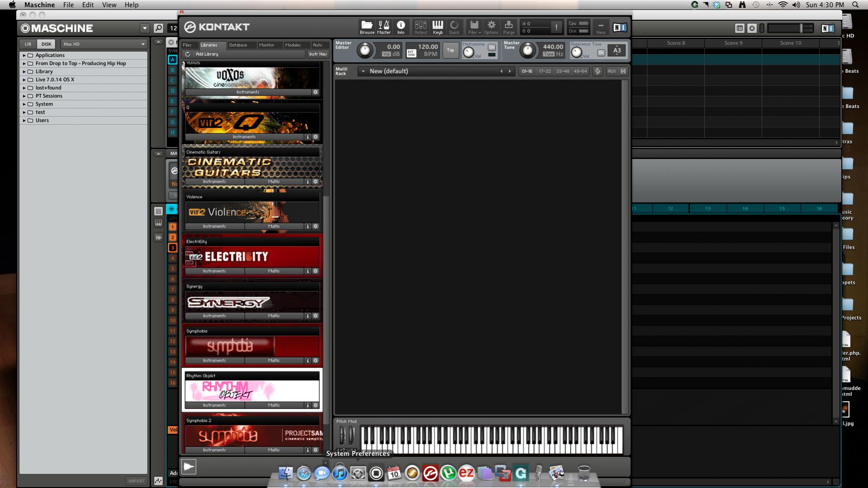Screen dimensions: 868x488
Task: Open settings gear for VOXOS library
Action: pyautogui.click(x=316, y=92)
